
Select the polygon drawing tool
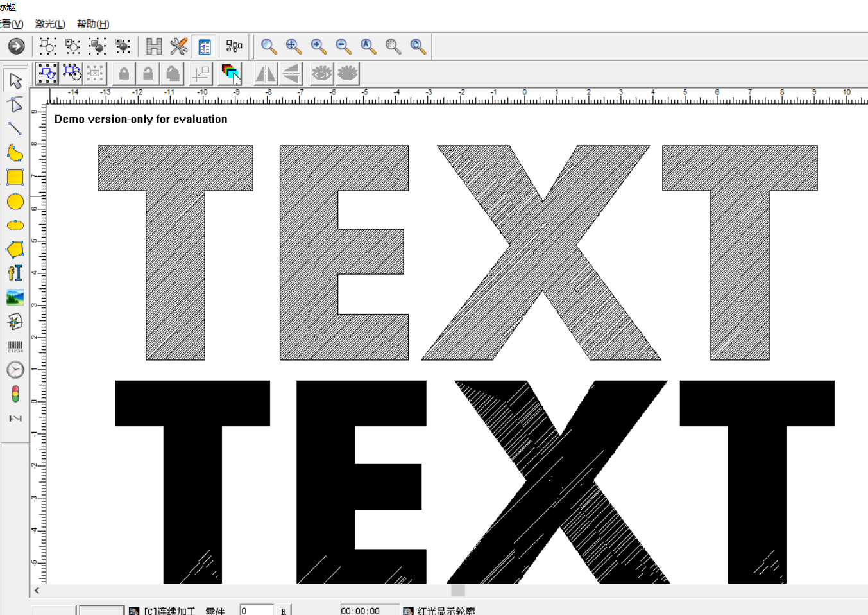click(15, 249)
